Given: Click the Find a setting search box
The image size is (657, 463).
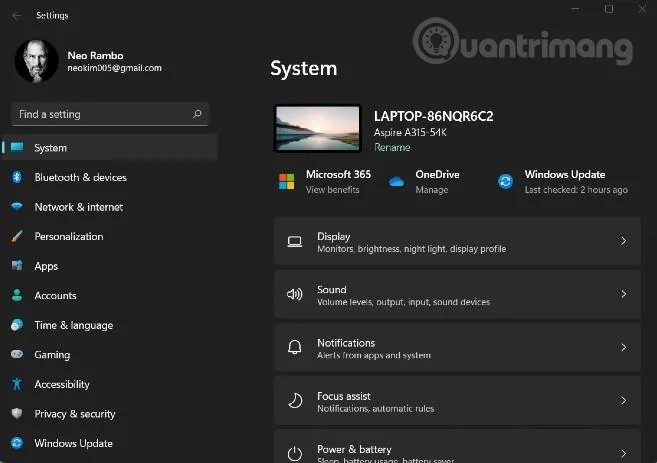Looking at the screenshot, I should click(x=110, y=114).
